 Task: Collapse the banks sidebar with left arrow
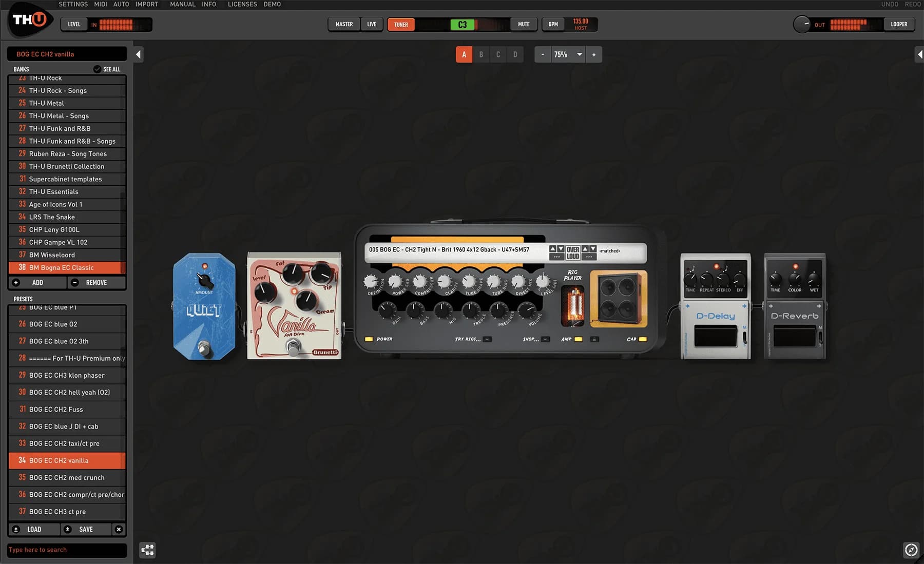click(138, 54)
